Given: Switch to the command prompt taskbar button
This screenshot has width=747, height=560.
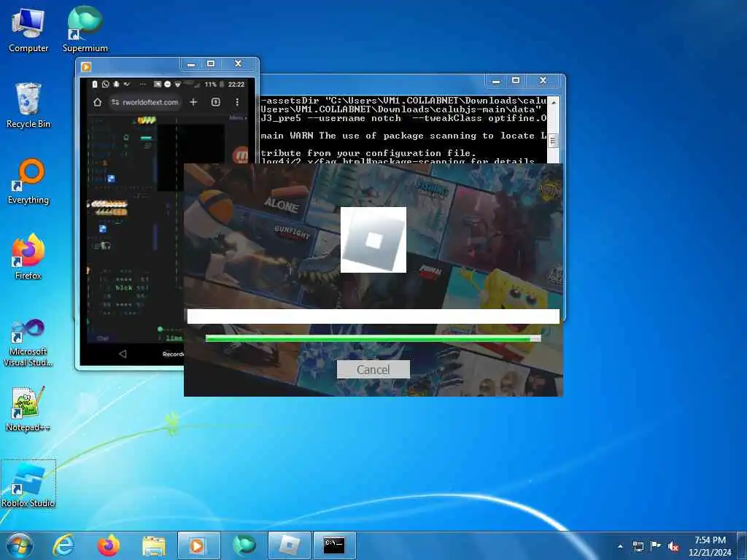Looking at the screenshot, I should pos(334,545).
